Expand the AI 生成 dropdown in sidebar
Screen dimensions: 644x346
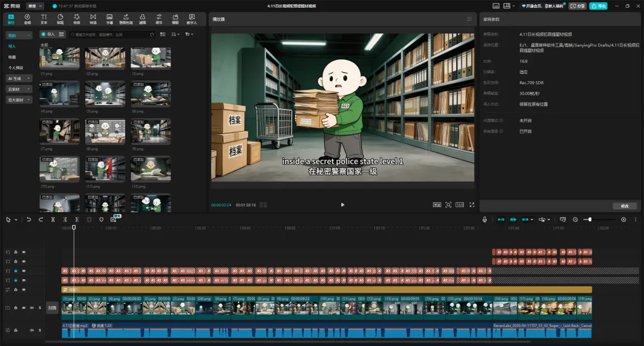pyautogui.click(x=19, y=78)
